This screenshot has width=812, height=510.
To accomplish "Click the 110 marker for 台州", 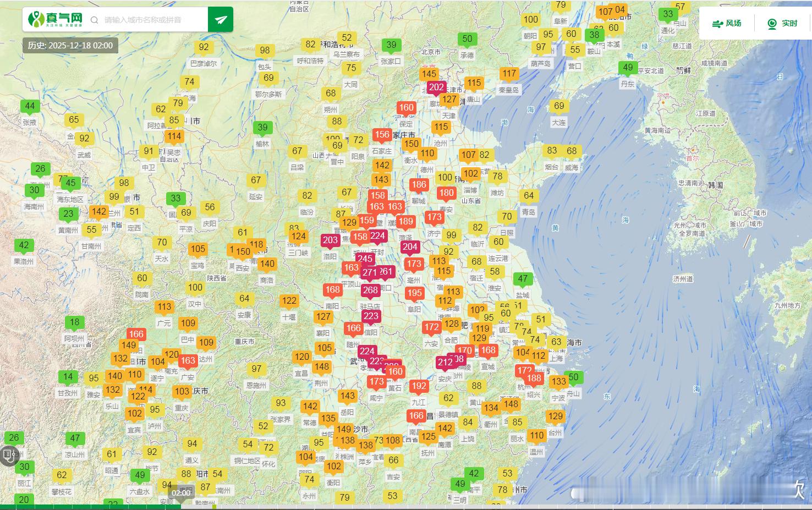I will [x=537, y=436].
